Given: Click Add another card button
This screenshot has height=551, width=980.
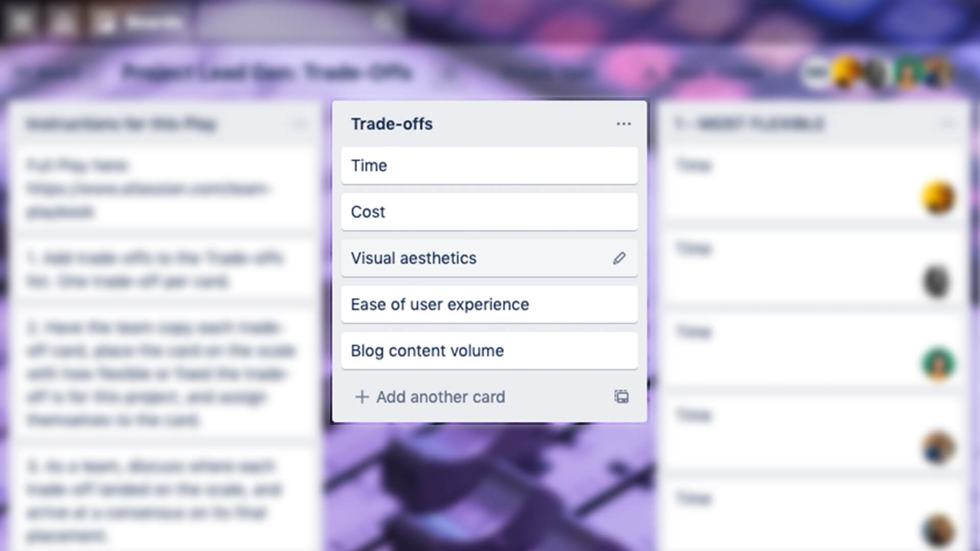Looking at the screenshot, I should point(431,397).
